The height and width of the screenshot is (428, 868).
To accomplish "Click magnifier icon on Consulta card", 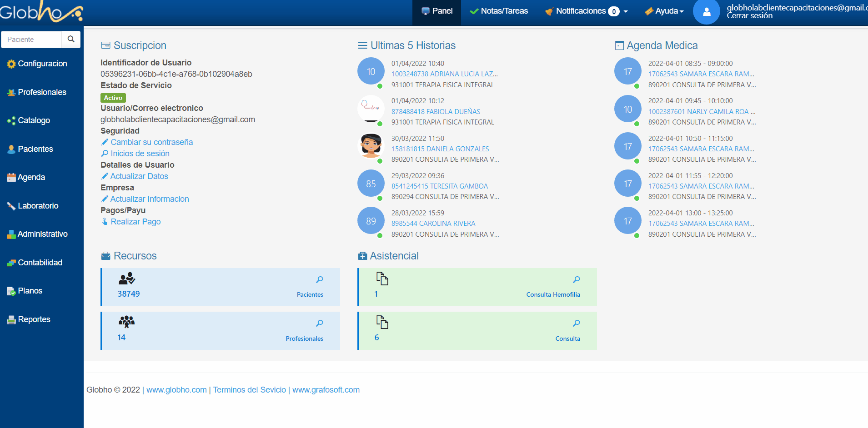I will (x=576, y=323).
